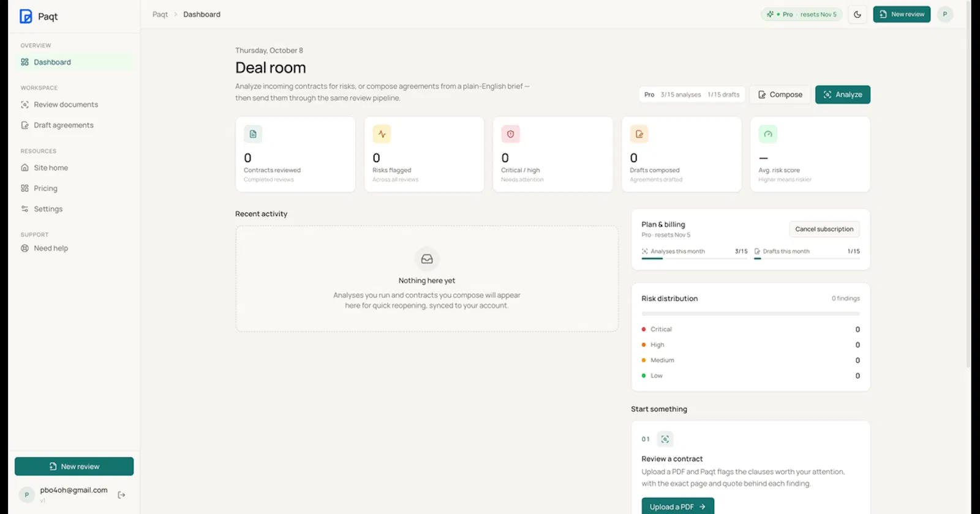Click the Paqt logo icon
The image size is (980, 514).
tap(26, 17)
